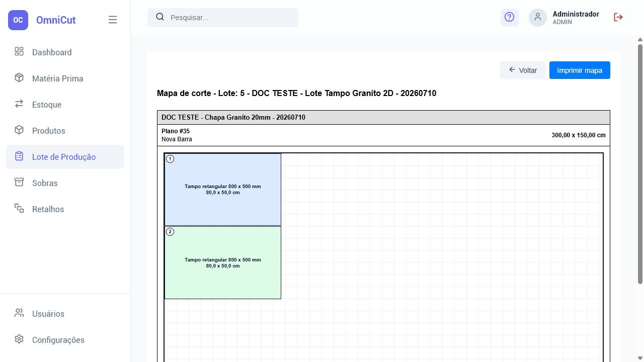Open help via the question mark icon

tap(510, 17)
